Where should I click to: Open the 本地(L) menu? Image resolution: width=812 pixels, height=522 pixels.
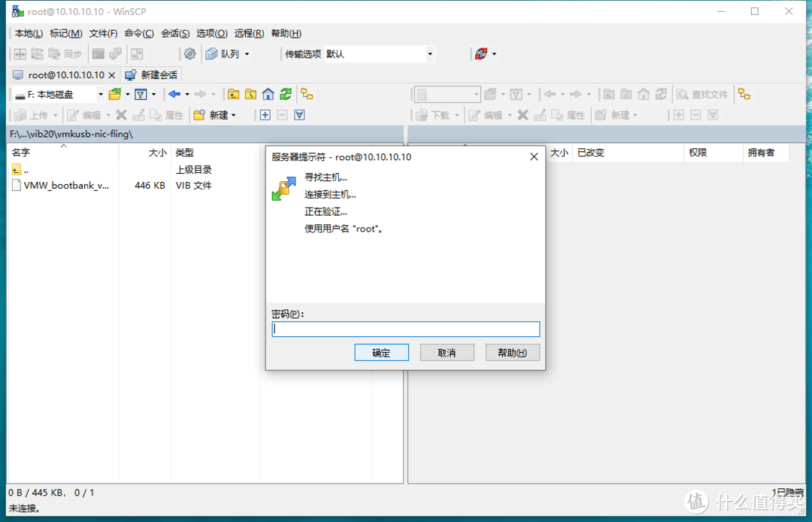[x=29, y=33]
